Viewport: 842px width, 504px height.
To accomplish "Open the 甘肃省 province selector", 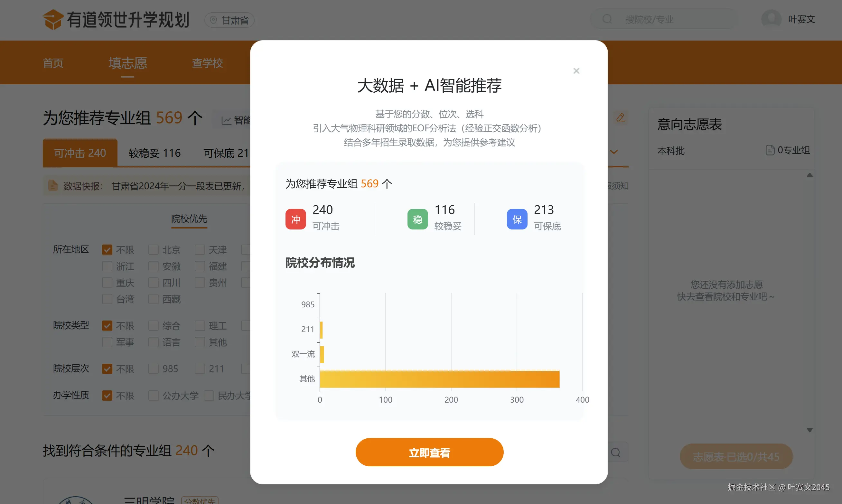I will coord(229,20).
